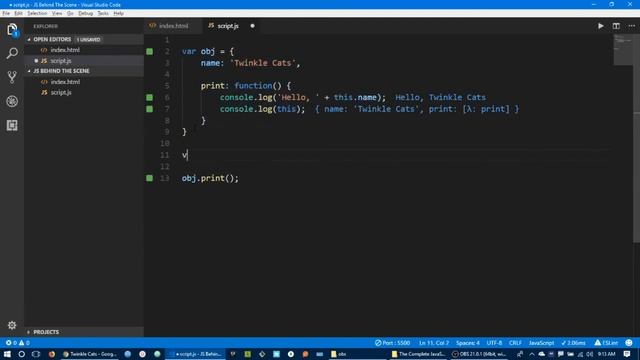Click the errors and warnings status indicator
640x360 pixels.
[x=18, y=343]
